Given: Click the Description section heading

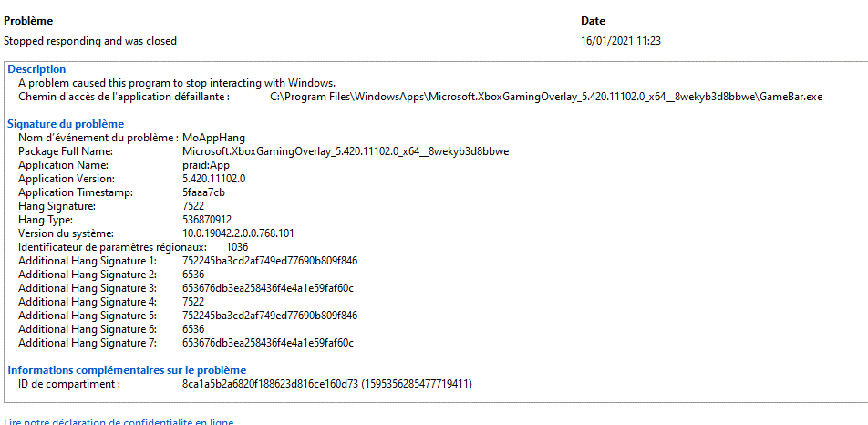Looking at the screenshot, I should coord(36,69).
